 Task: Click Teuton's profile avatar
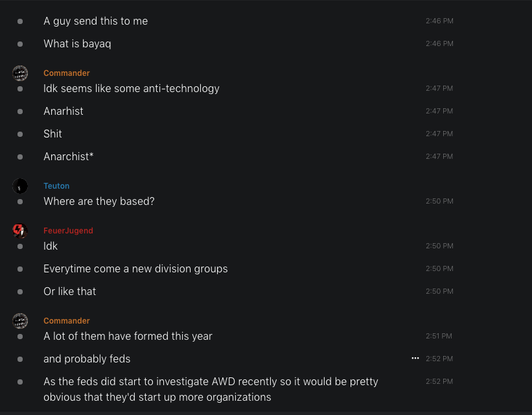pyautogui.click(x=20, y=186)
